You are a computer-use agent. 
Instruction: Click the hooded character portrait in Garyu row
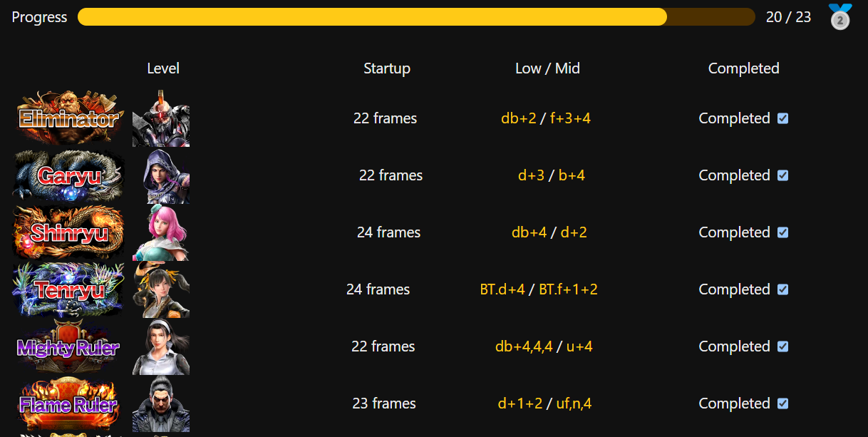pyautogui.click(x=161, y=175)
